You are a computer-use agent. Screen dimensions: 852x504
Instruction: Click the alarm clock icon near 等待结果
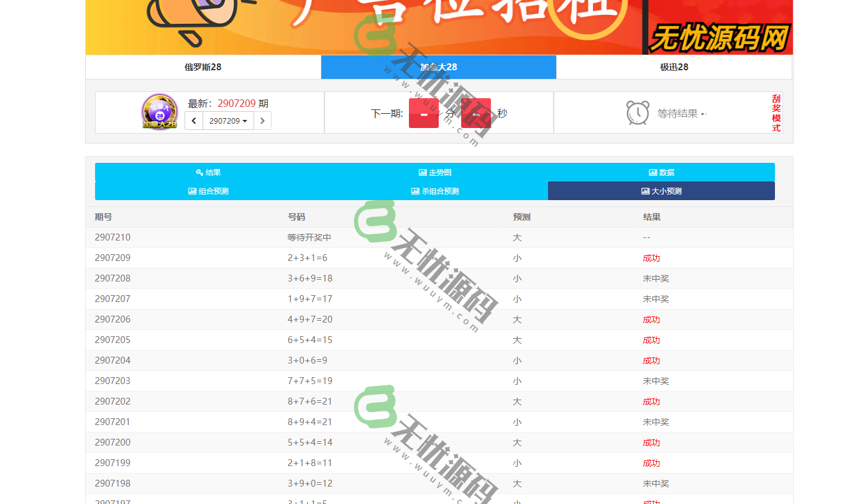coord(637,112)
